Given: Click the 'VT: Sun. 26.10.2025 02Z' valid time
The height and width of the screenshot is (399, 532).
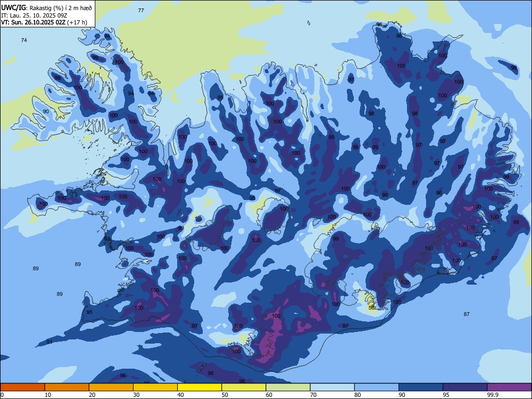Looking at the screenshot, I should (33, 22).
